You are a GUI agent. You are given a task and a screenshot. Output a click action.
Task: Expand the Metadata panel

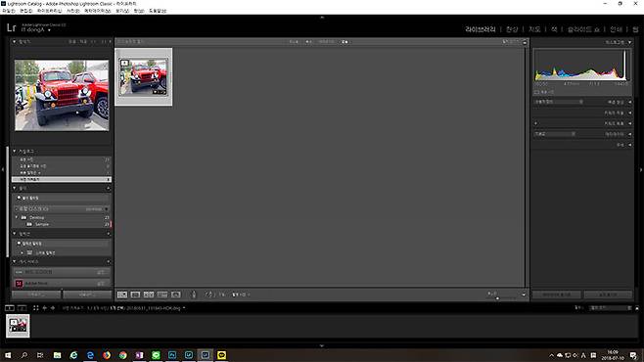click(630, 134)
